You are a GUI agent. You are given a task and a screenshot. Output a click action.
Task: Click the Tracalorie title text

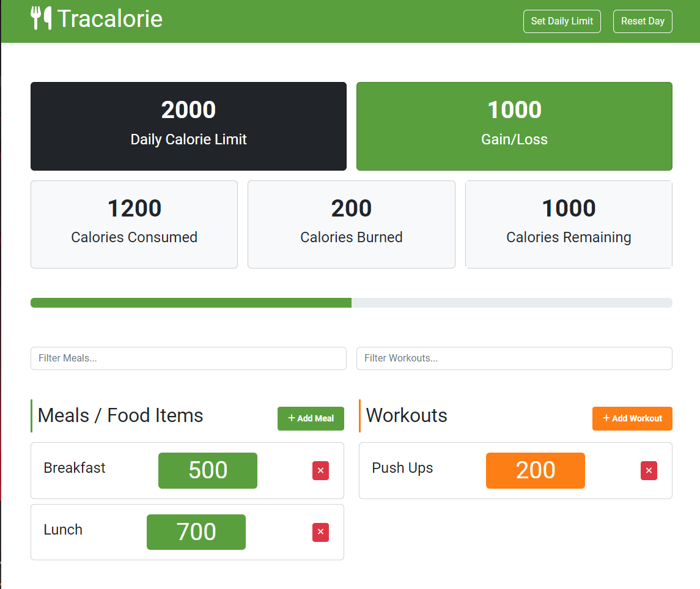coord(110,19)
